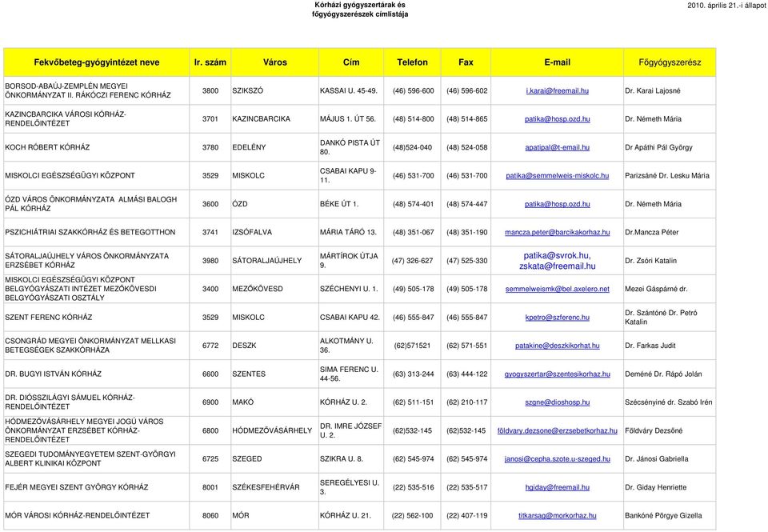The image size is (768, 532).
Task: Select 'FEJÉR MEGYEI SZENT GYÖRGY KÓRHÁZ'
Action: pos(77,487)
